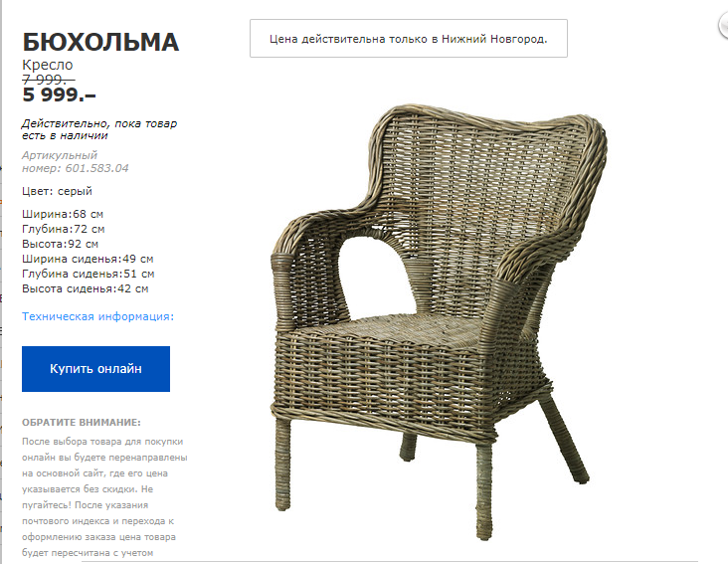Click the Высота сиденья:42 см line
728x564 pixels.
(85, 288)
